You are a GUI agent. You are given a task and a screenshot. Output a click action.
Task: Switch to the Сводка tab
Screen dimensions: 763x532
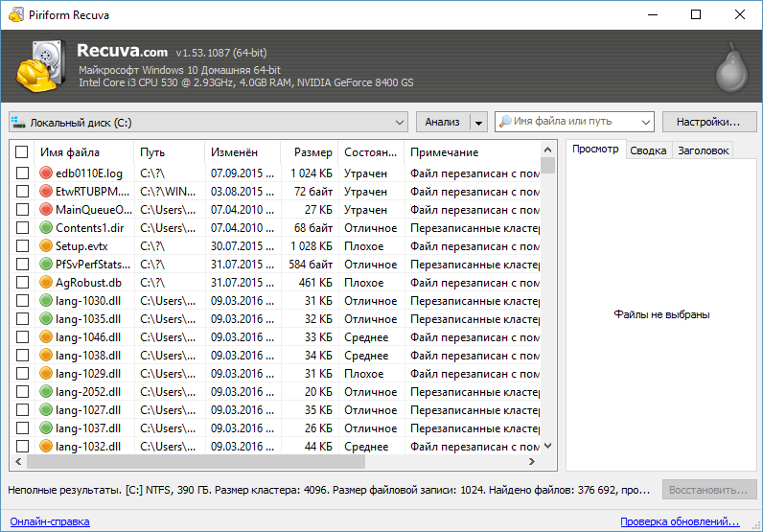(x=648, y=150)
